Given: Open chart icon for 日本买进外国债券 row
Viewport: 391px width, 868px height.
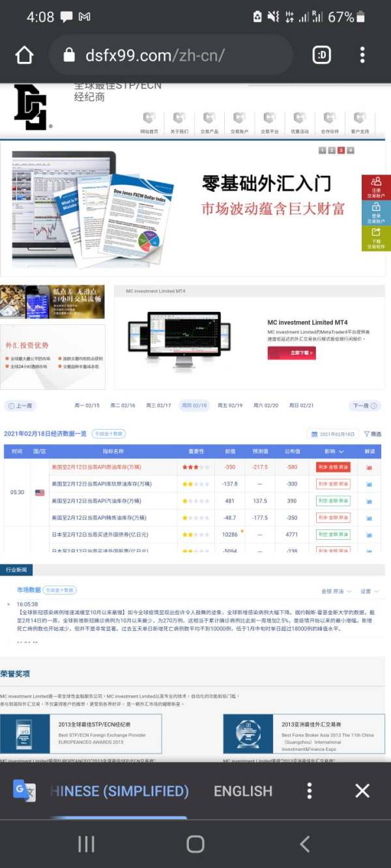Looking at the screenshot, I should [369, 535].
